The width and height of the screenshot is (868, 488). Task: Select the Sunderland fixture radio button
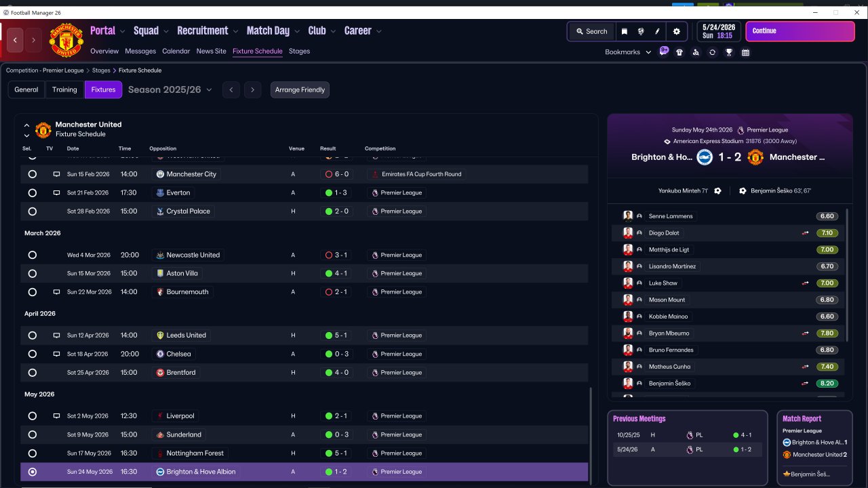coord(33,435)
